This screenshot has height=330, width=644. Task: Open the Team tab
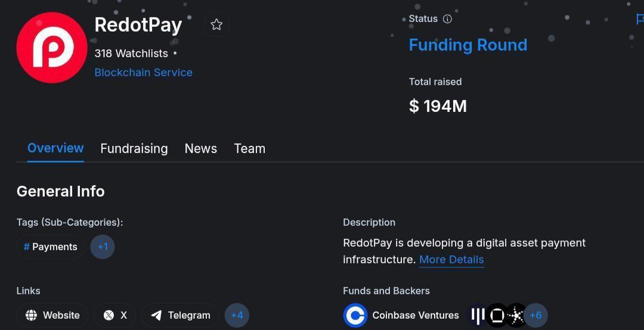pos(250,148)
